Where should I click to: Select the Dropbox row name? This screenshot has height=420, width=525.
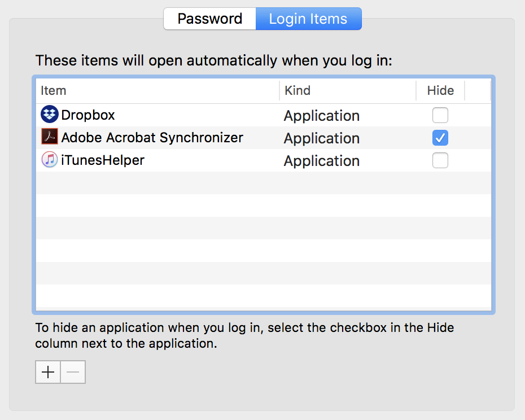point(88,115)
